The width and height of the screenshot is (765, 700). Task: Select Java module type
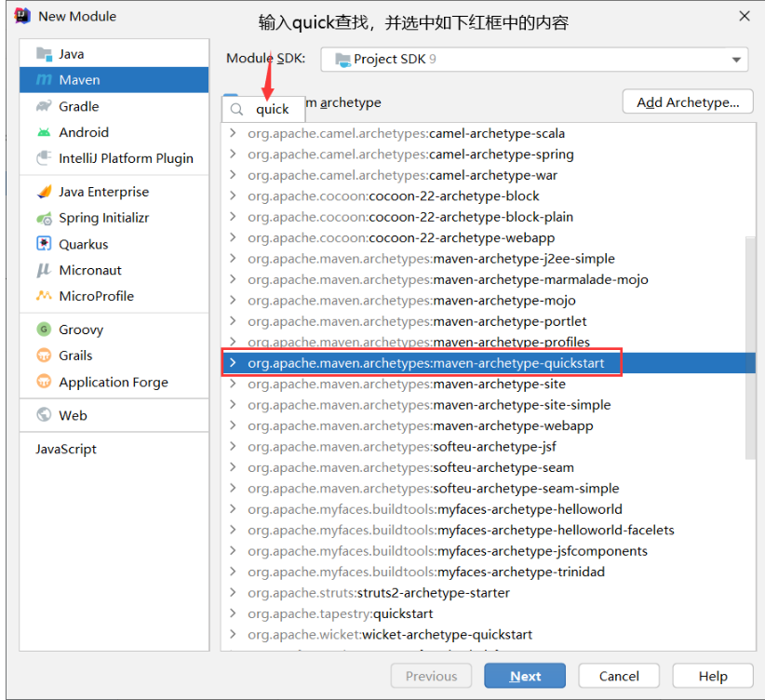tap(114, 54)
